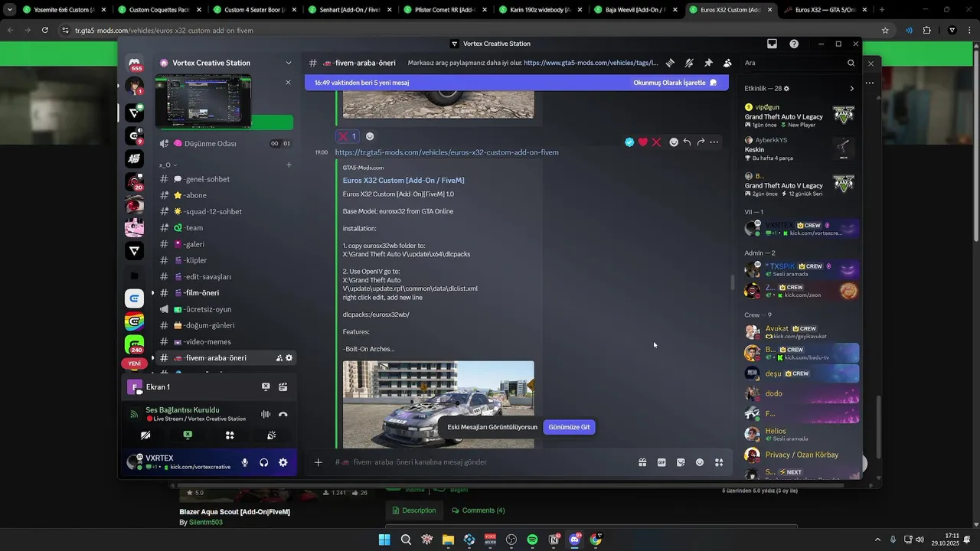Open GIF picker in message bar

[x=661, y=462]
